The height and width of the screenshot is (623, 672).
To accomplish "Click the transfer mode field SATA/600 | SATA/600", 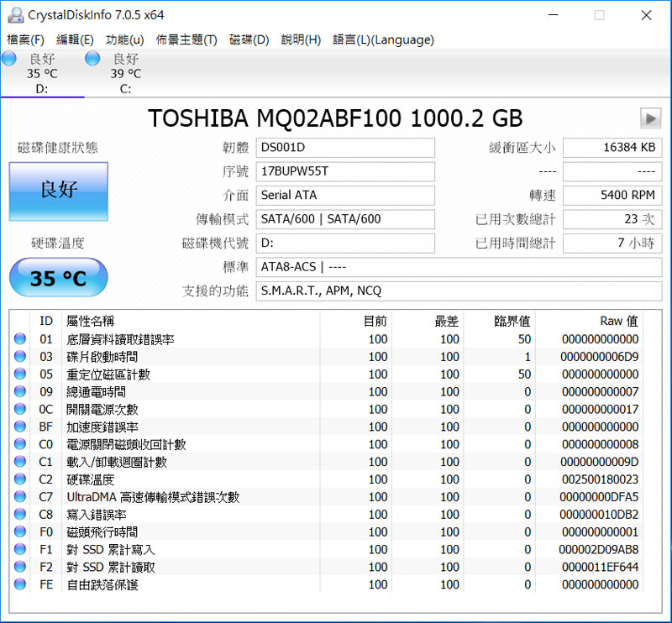I will point(345,219).
